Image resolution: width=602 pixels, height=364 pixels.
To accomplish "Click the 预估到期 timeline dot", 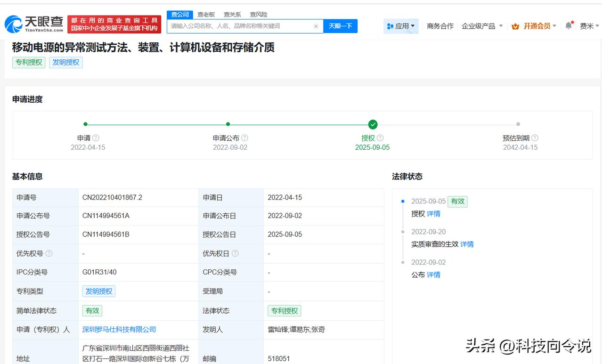I will (x=518, y=124).
